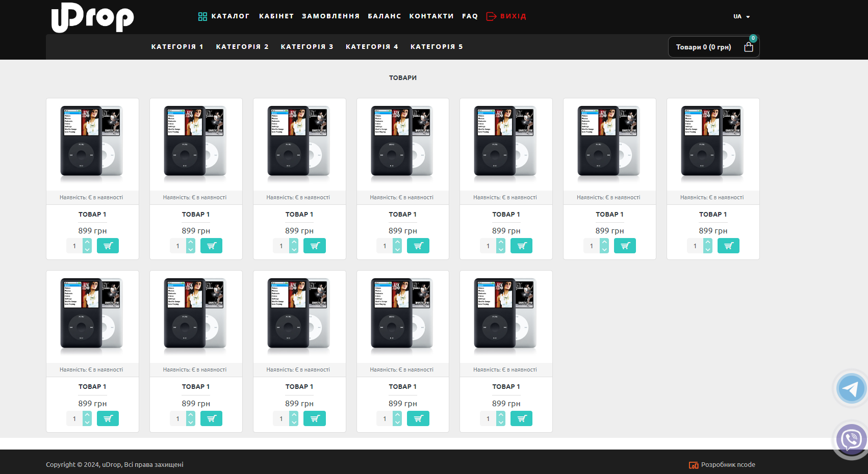The width and height of the screenshot is (868, 474).
Task: Click the shopping bag cart icon
Action: 748,47
